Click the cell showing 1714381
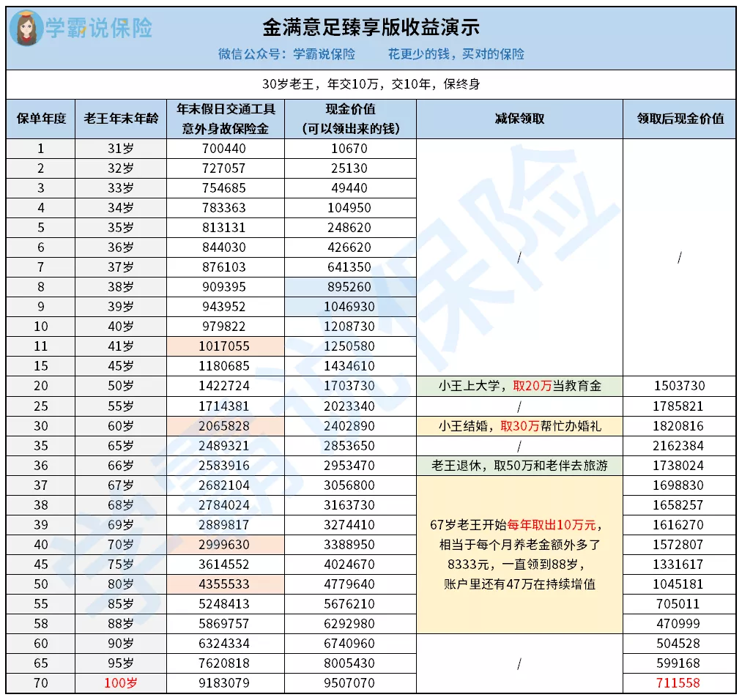The width and height of the screenshot is (742, 700). tap(224, 406)
